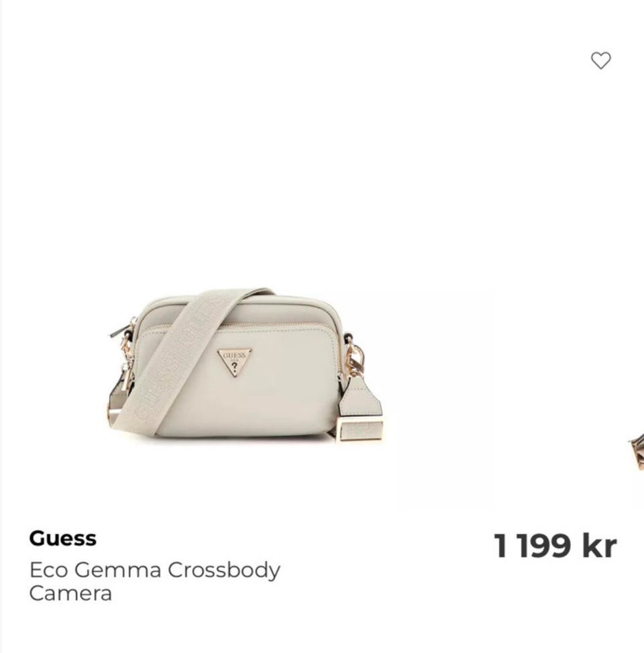
Task: View the next product peeking at right edge
Action: pyautogui.click(x=637, y=452)
